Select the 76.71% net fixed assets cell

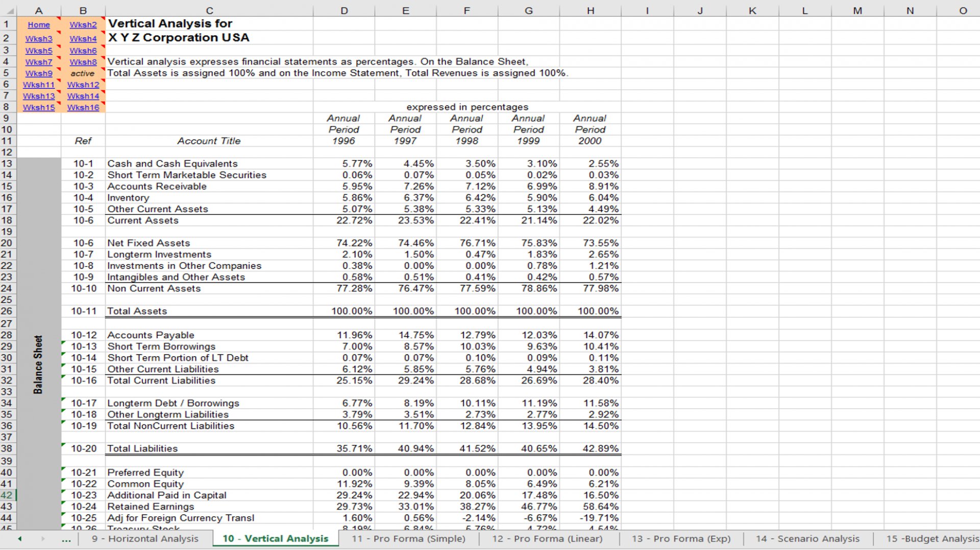click(467, 243)
